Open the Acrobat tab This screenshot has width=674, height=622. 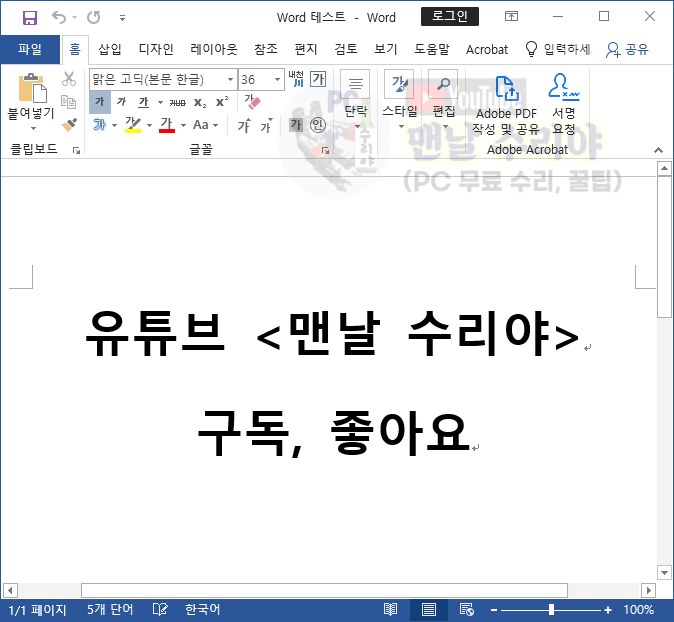point(487,49)
